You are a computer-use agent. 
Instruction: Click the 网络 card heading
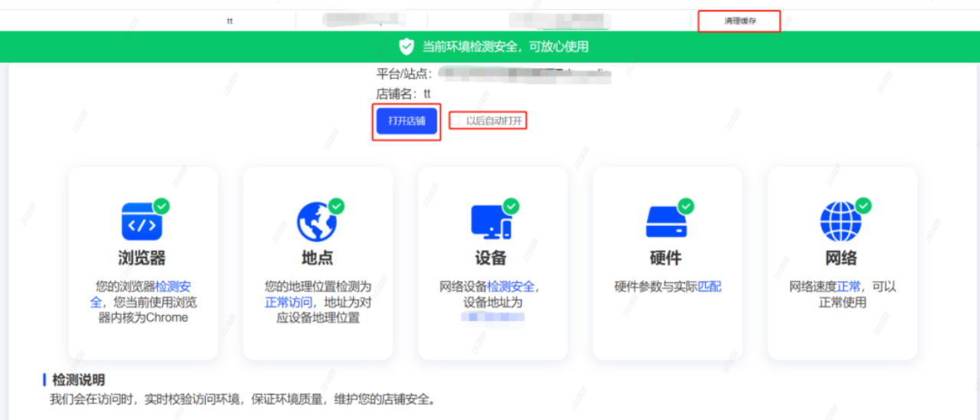841,258
